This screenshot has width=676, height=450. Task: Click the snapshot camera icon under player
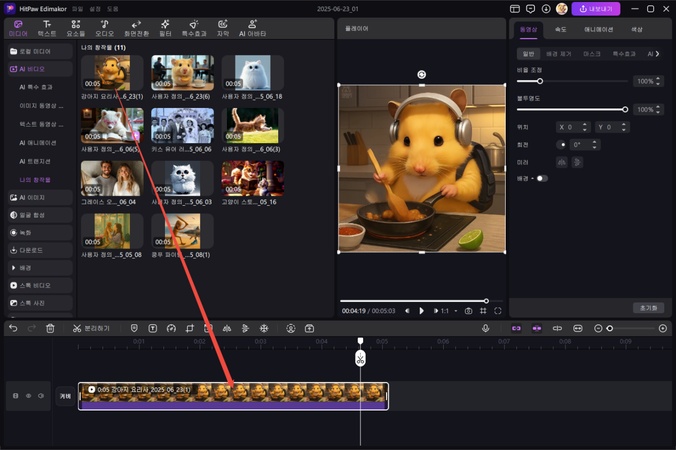coord(468,311)
